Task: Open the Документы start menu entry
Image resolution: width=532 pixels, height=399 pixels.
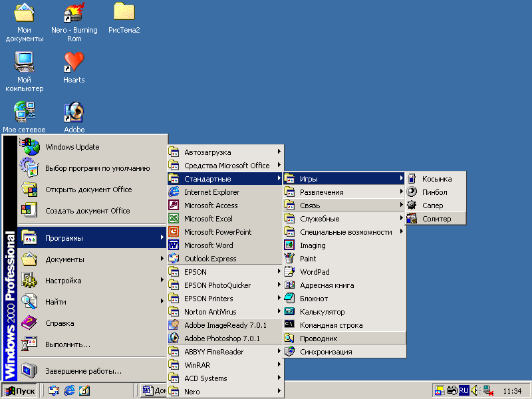Action: (x=92, y=259)
